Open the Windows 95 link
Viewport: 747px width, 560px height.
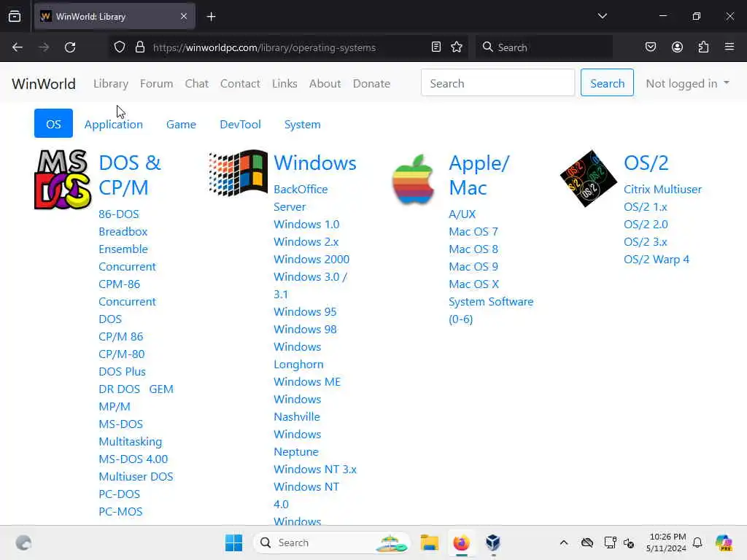pyautogui.click(x=305, y=311)
